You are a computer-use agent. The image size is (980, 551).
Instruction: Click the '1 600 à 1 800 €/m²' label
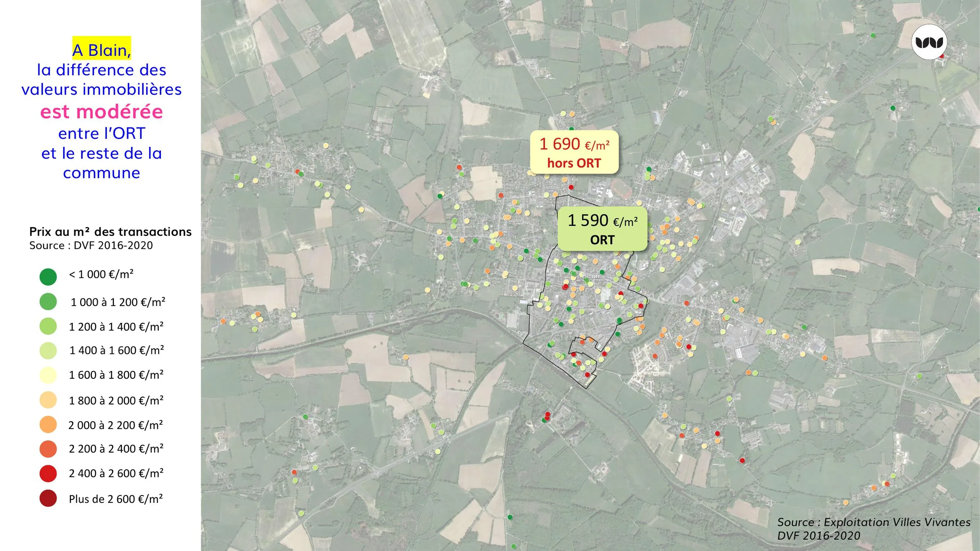pos(116,375)
